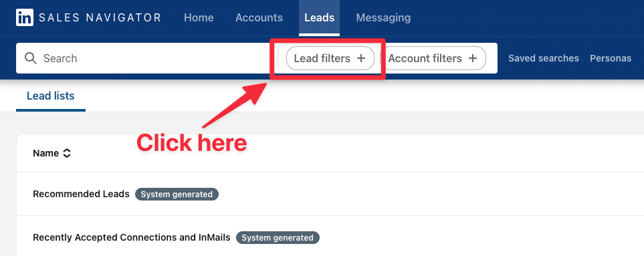644x256 pixels.
Task: Click System generated badge beside Recommended Leads
Action: 177,195
